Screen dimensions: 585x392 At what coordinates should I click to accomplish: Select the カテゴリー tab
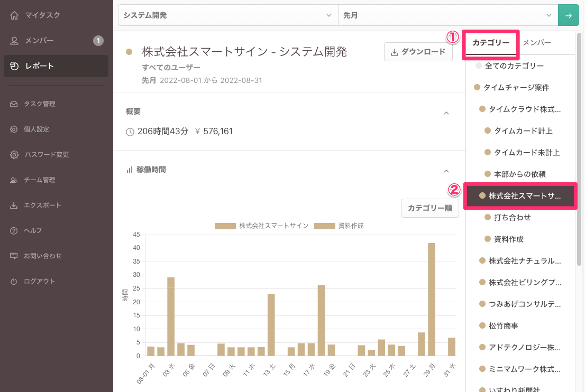pyautogui.click(x=490, y=43)
